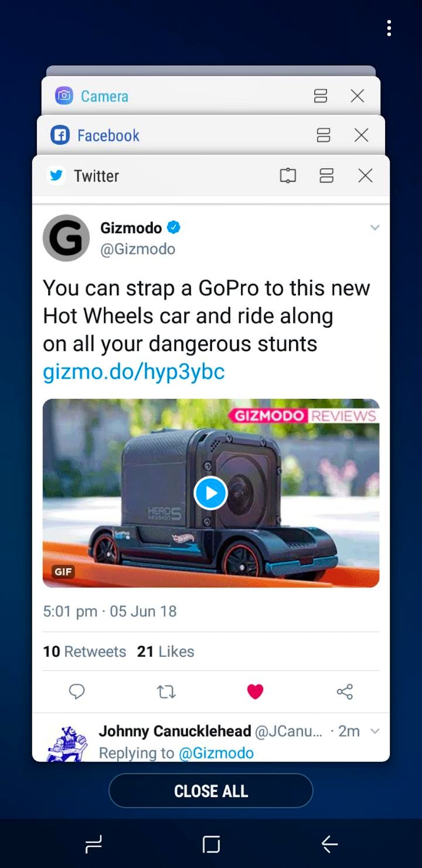Switch to the Facebook app card
The image size is (422, 868).
point(211,135)
